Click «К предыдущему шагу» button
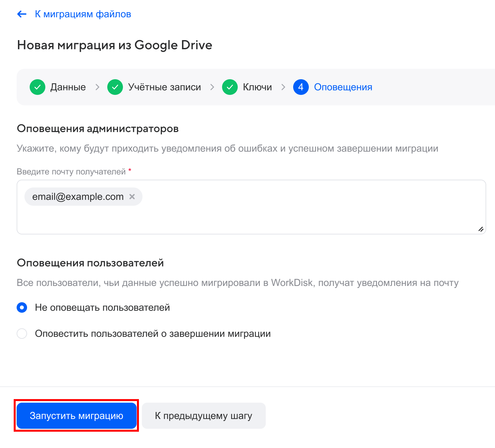The width and height of the screenshot is (495, 448). [203, 415]
